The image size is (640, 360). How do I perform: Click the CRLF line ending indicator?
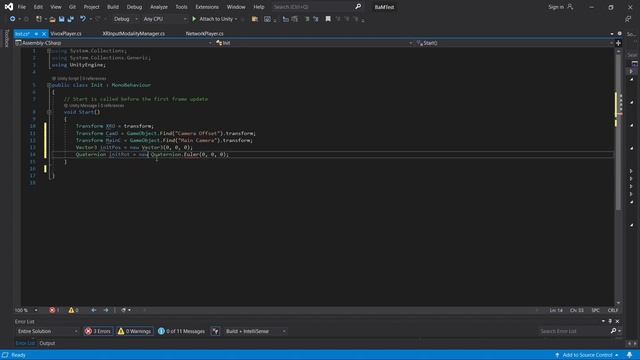(x=612, y=310)
